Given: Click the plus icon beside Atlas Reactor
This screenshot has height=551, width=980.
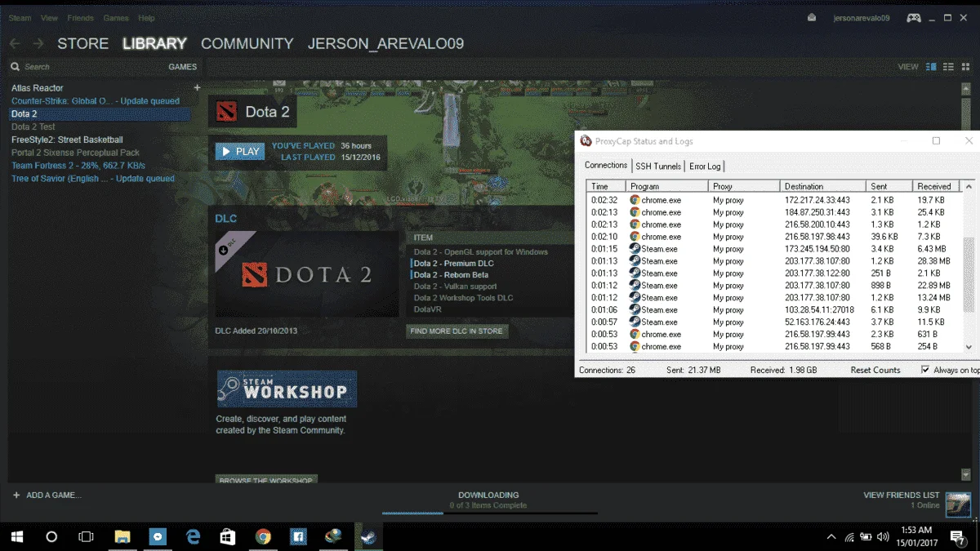Looking at the screenshot, I should pyautogui.click(x=197, y=87).
